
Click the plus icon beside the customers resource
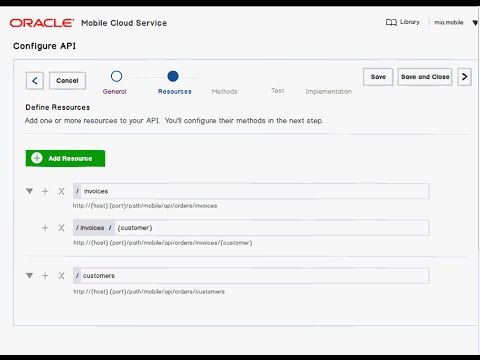click(x=45, y=276)
